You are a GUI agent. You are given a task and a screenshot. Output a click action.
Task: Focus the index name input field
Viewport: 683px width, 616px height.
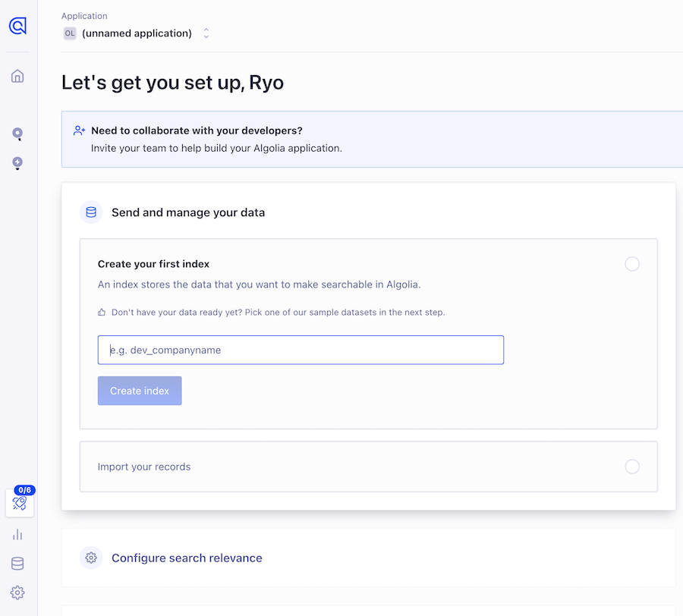(x=301, y=350)
